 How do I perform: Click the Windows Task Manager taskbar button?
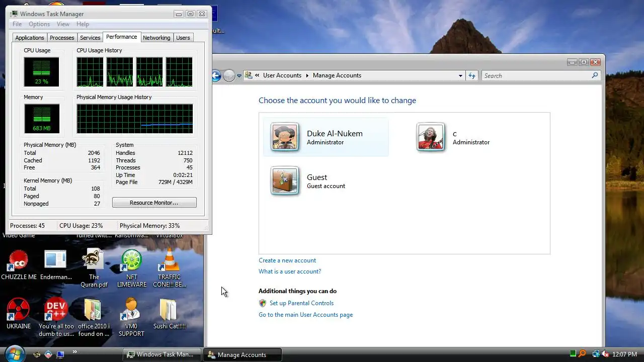pos(162,354)
